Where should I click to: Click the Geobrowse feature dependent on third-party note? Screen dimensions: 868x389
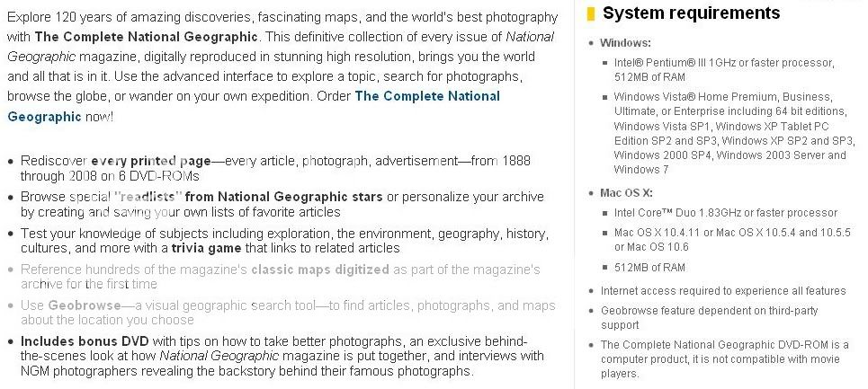[x=709, y=318]
